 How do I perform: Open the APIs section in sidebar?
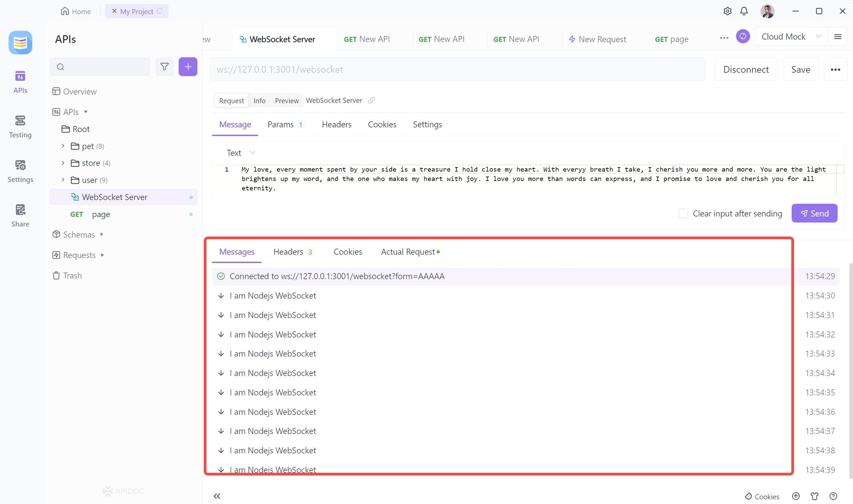point(20,82)
